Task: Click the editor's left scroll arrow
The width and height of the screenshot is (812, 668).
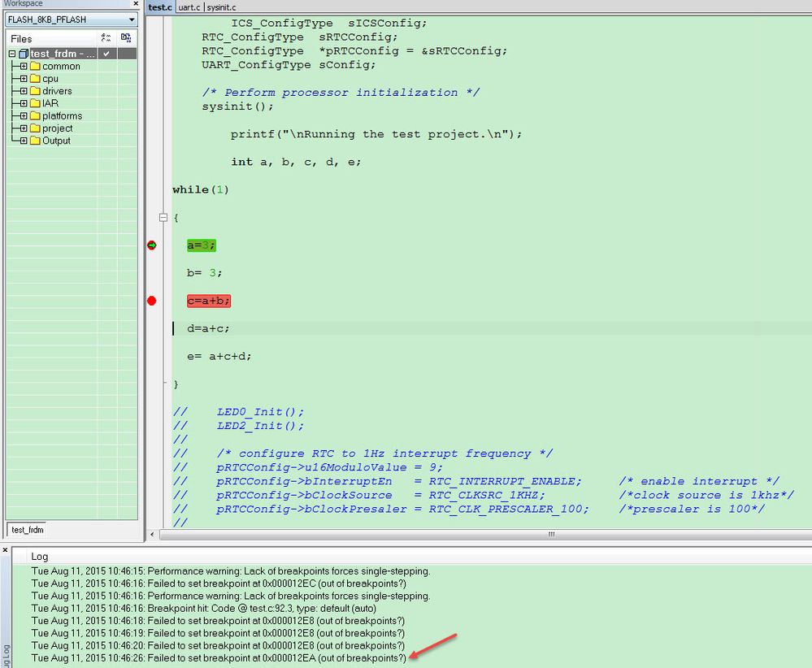Action: (152, 534)
